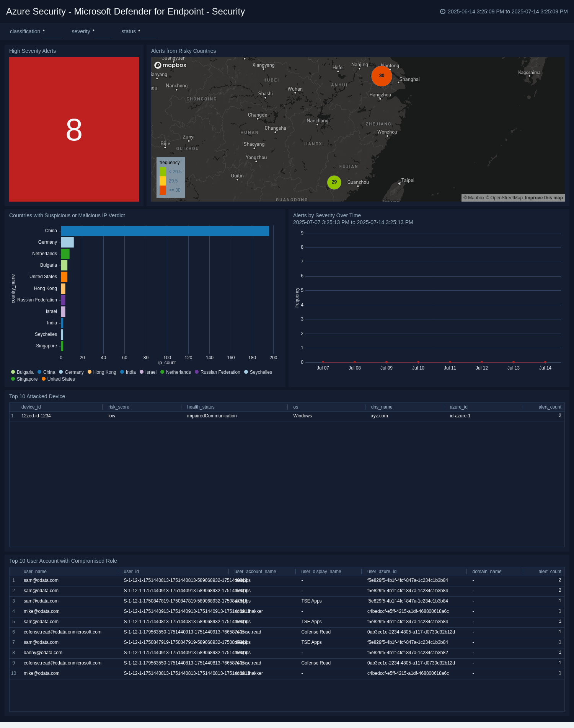Select row 4 mike@odata.com user
This screenshot has height=728, width=574.
[x=41, y=611]
